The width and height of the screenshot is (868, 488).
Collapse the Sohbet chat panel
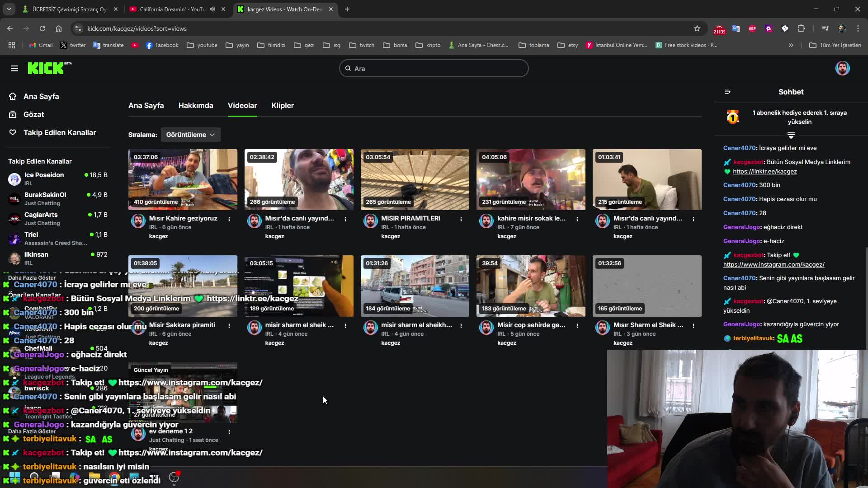[727, 92]
